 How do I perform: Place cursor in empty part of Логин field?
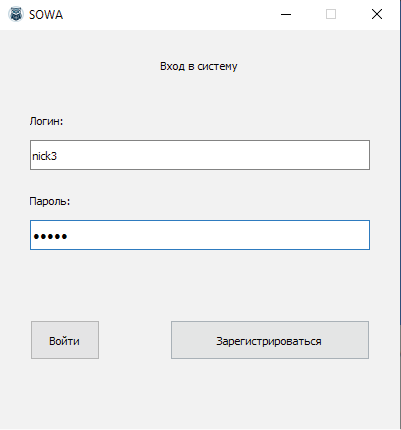coord(213,155)
